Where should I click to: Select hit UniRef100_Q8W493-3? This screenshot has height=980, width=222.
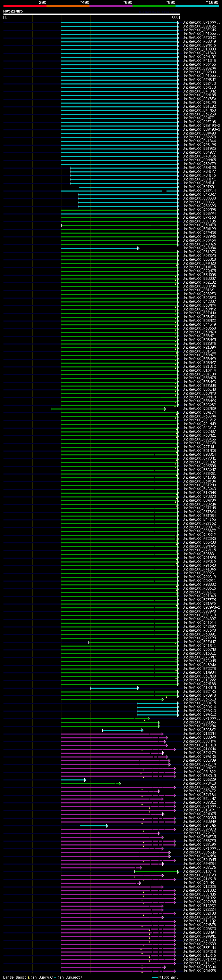pyautogui.click(x=201, y=129)
